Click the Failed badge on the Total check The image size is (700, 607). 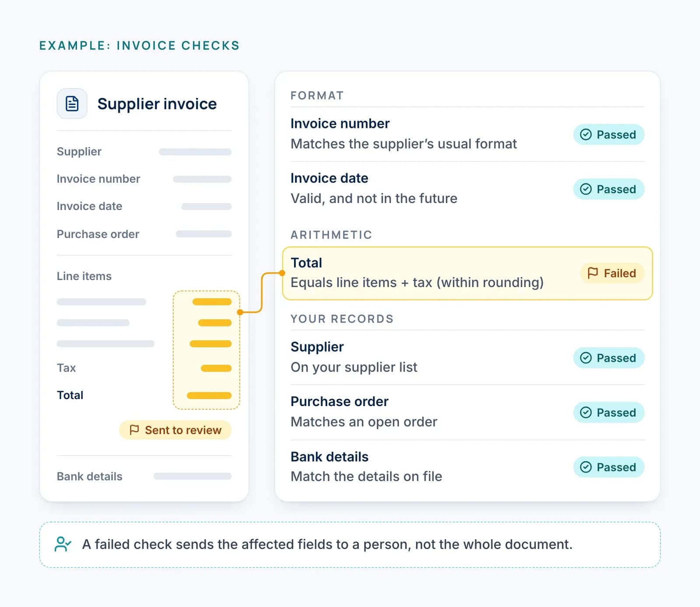tap(612, 273)
